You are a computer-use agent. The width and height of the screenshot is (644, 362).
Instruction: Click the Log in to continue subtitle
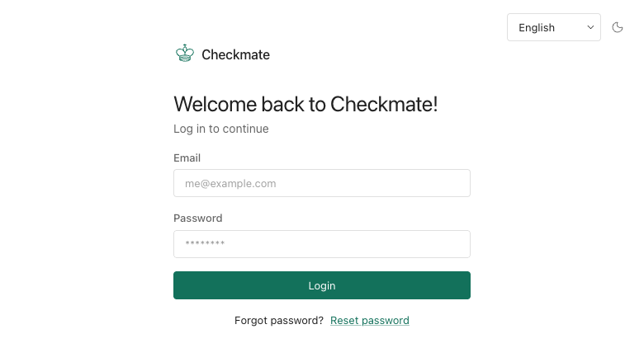(x=221, y=129)
